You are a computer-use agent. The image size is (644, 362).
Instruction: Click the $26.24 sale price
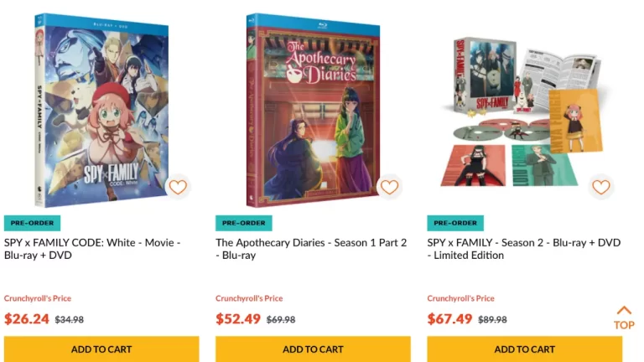click(27, 319)
